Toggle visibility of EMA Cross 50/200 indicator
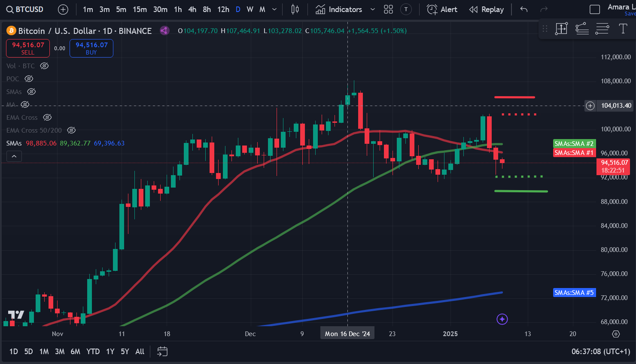The width and height of the screenshot is (636, 364). point(72,130)
